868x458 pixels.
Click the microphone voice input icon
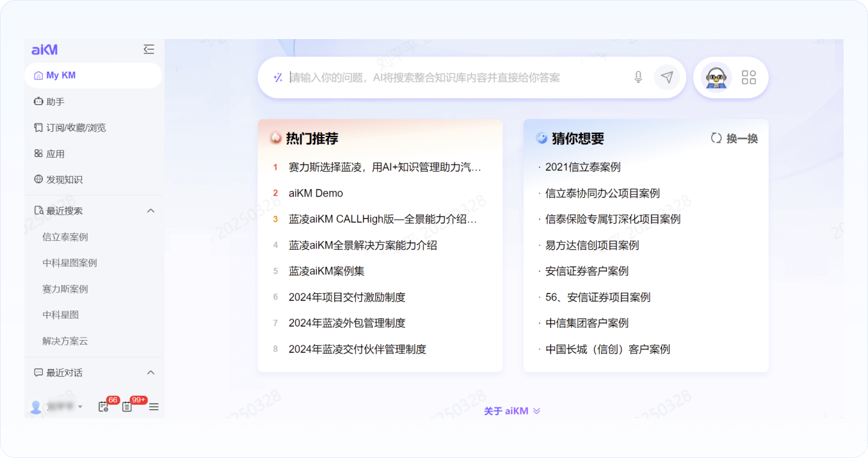pos(638,78)
